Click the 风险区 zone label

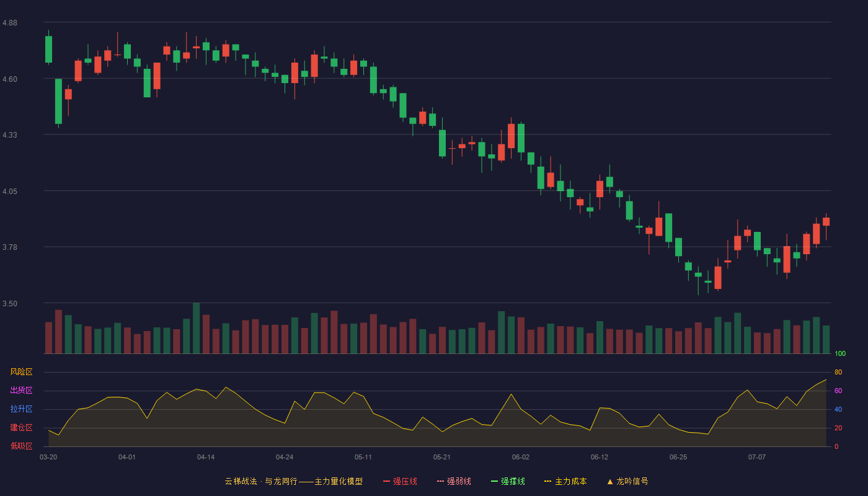[x=21, y=372]
